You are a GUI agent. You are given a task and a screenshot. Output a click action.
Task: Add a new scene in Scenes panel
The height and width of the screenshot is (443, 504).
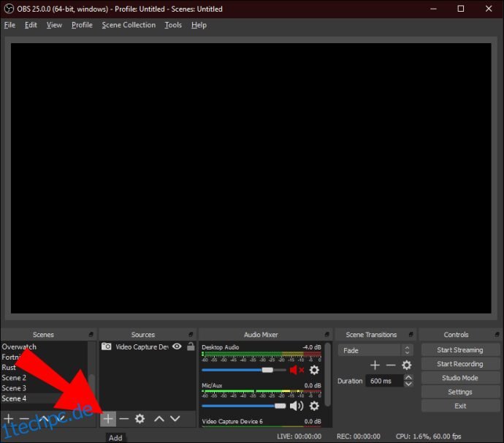(8, 419)
